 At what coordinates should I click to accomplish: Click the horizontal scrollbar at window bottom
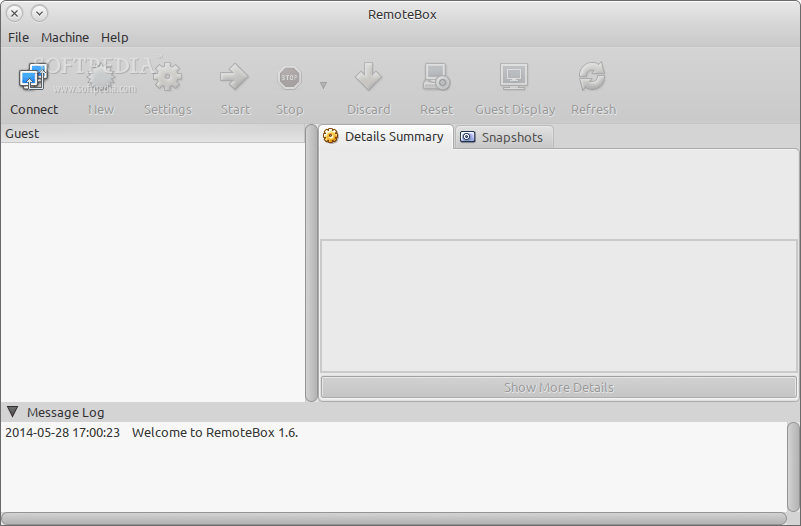click(394, 518)
